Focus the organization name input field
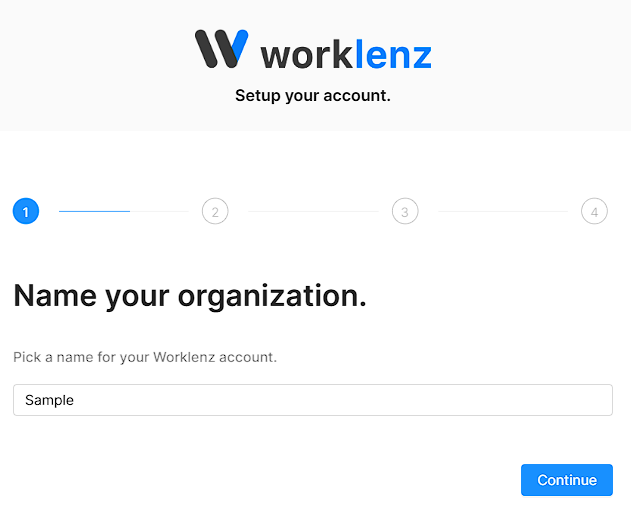The height and width of the screenshot is (512, 631). click(312, 400)
